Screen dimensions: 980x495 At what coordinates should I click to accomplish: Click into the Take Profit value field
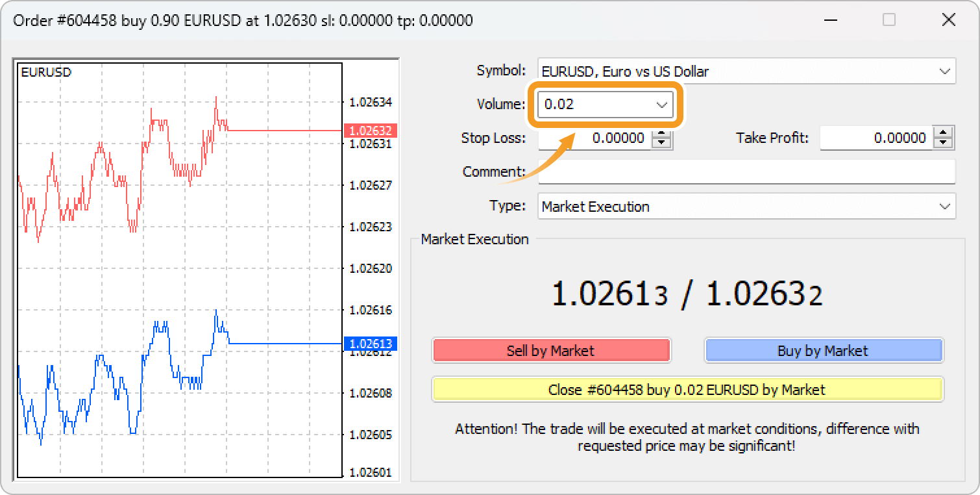(876, 138)
